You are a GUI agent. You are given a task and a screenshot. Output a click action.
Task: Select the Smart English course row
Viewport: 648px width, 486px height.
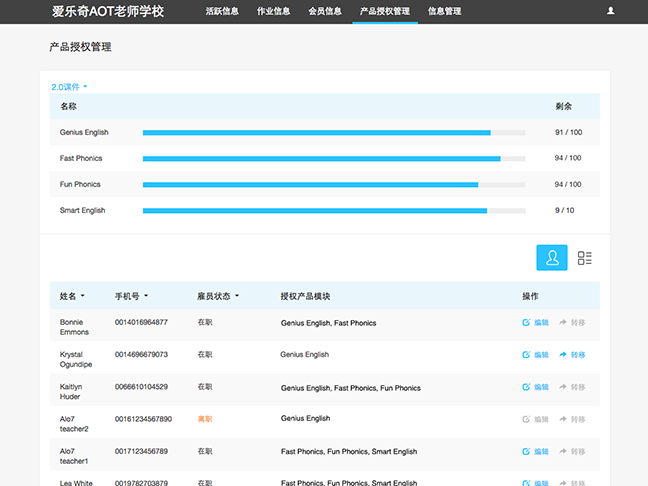point(83,210)
